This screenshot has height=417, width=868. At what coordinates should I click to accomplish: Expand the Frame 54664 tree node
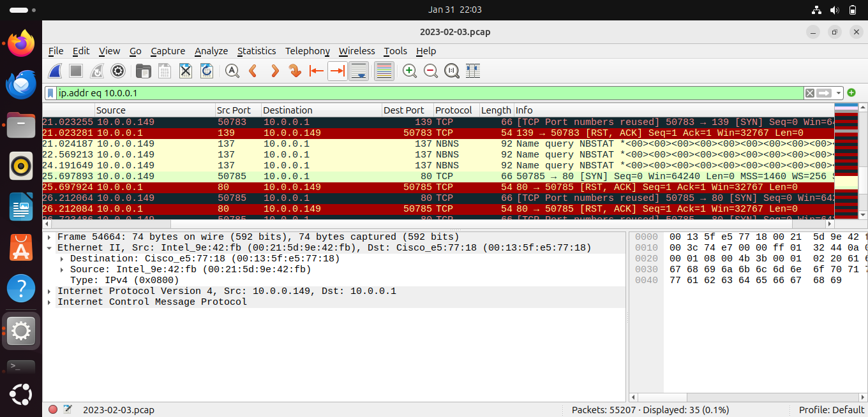[50, 237]
